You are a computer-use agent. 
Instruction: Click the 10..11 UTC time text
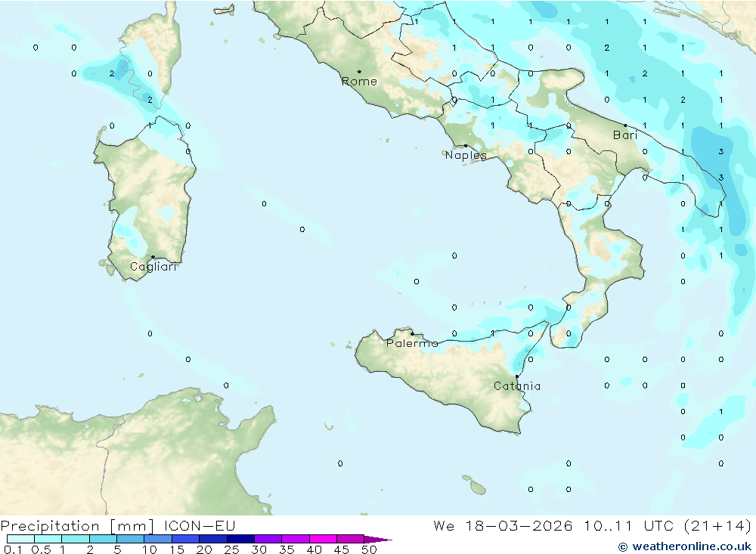pos(629,525)
